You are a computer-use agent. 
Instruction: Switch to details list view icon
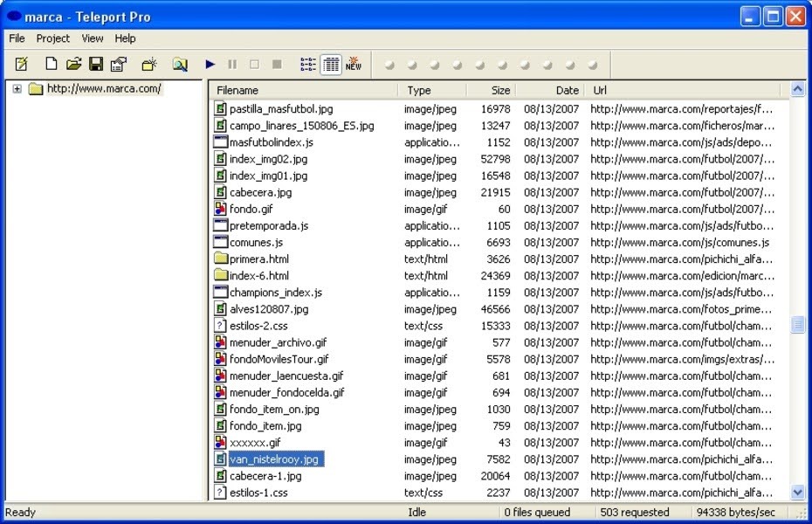(x=331, y=64)
